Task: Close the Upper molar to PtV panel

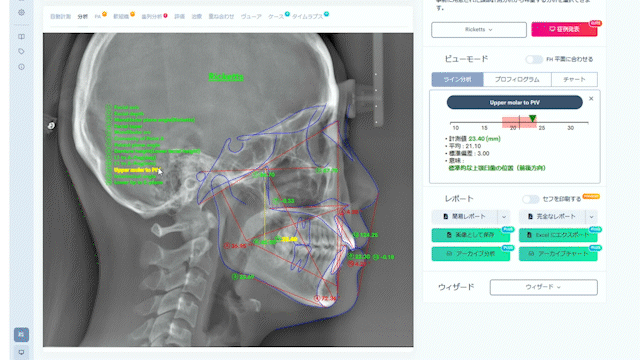Action: point(591,99)
